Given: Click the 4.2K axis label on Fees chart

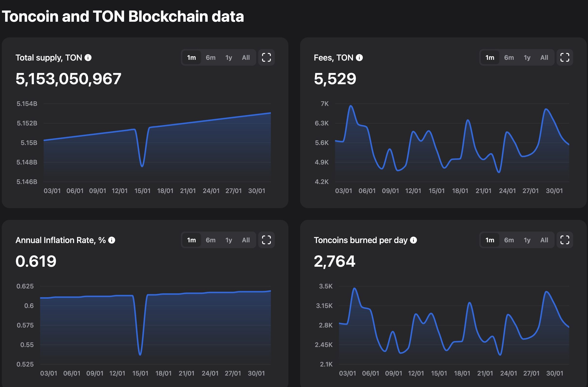Looking at the screenshot, I should [322, 182].
